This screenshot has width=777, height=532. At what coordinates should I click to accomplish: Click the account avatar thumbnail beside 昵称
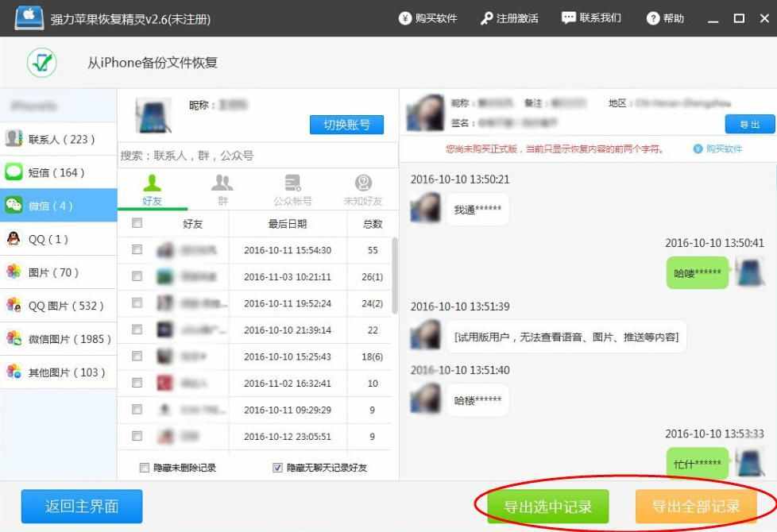click(153, 115)
